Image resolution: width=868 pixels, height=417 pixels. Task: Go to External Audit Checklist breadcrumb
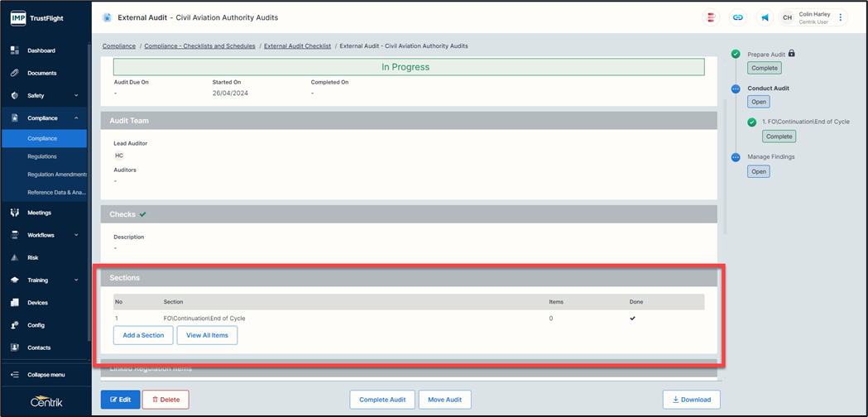(297, 46)
